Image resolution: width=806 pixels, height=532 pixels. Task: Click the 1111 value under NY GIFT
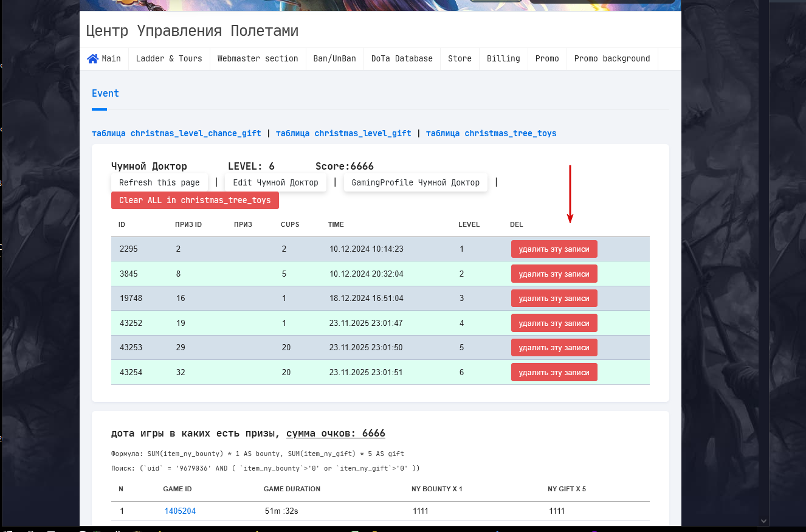pos(557,511)
